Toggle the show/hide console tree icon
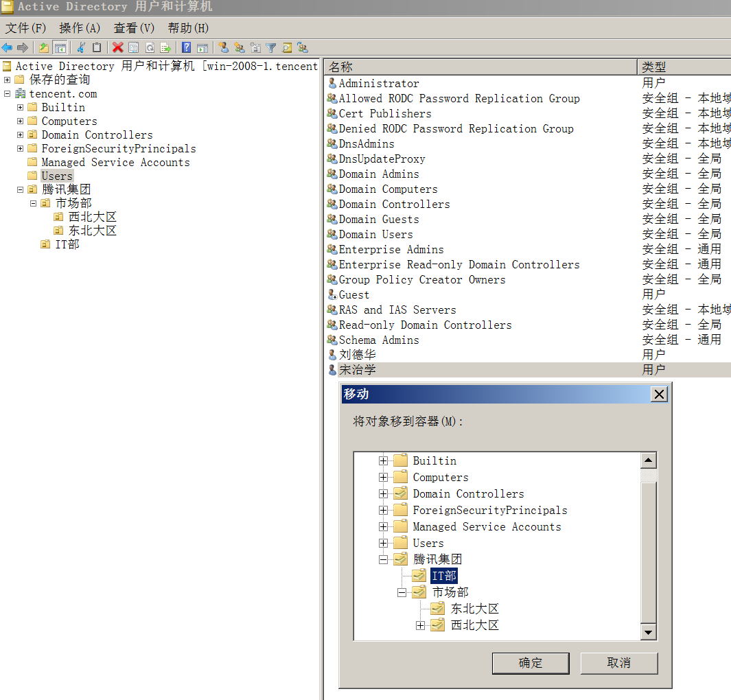731x700 pixels. [60, 47]
